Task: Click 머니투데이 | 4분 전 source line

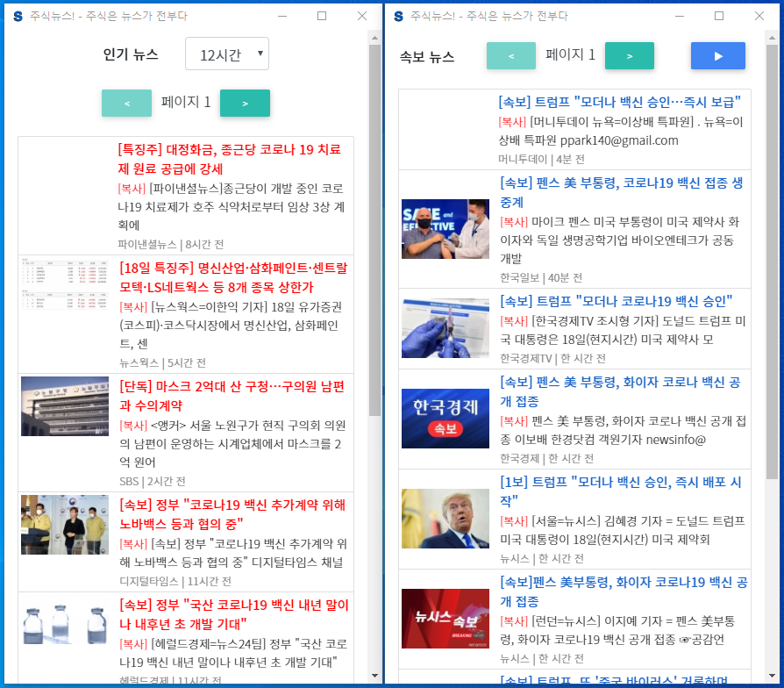Action: click(x=541, y=159)
